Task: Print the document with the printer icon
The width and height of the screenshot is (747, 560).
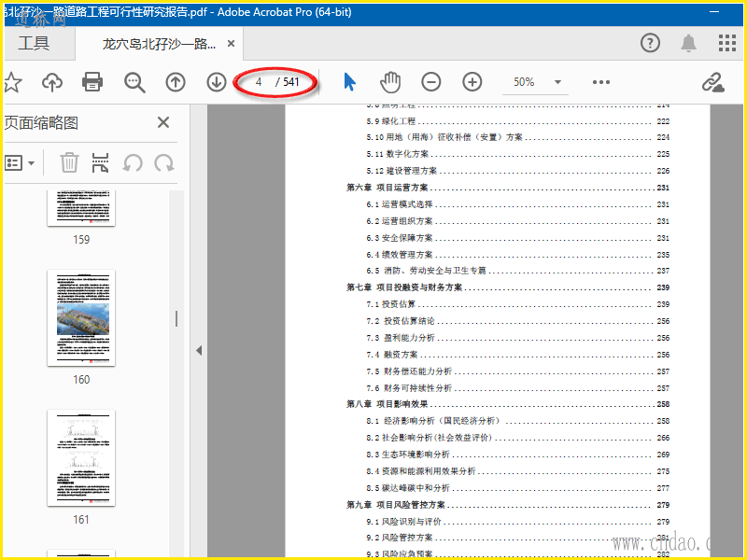Action: pos(92,82)
